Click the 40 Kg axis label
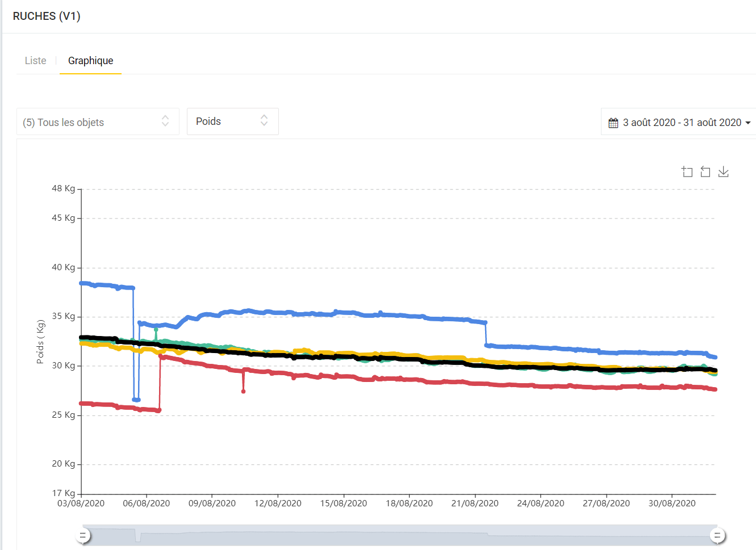Screen dimensions: 756x550 (x=63, y=267)
